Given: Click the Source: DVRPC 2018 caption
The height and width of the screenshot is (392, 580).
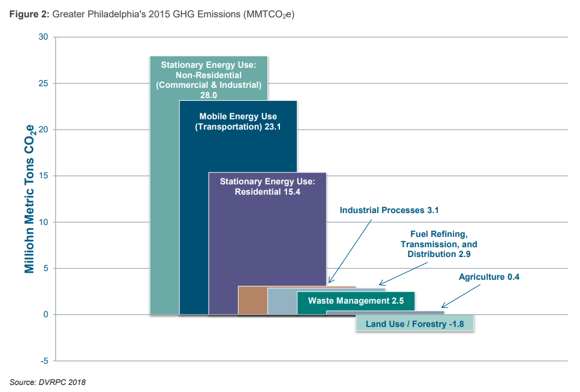Looking at the screenshot, I should tap(47, 382).
